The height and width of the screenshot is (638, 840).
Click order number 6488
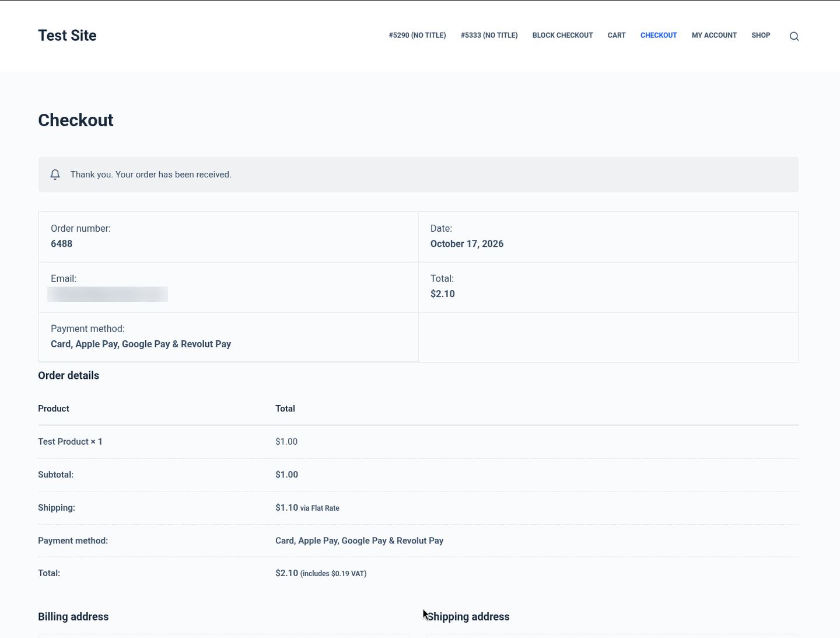(x=61, y=244)
